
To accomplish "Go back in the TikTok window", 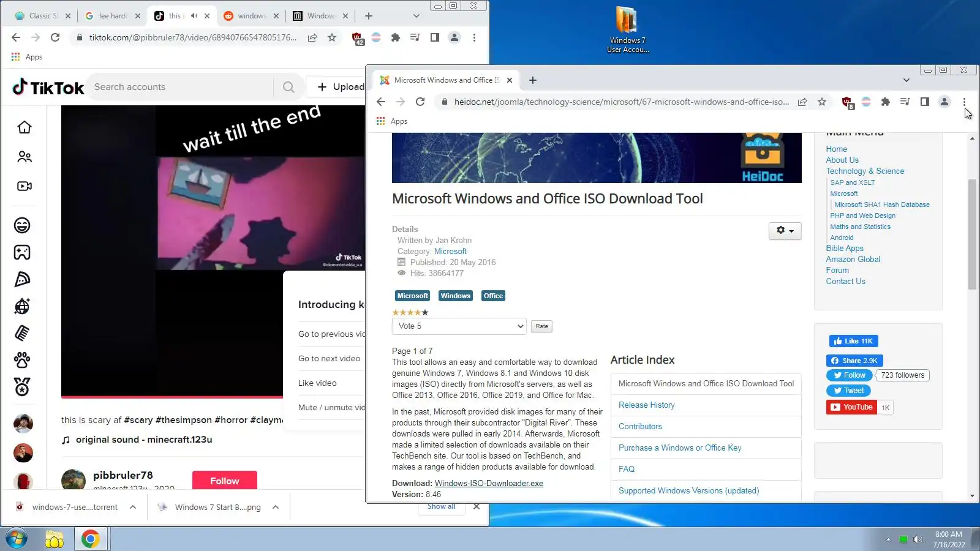I will tap(16, 37).
